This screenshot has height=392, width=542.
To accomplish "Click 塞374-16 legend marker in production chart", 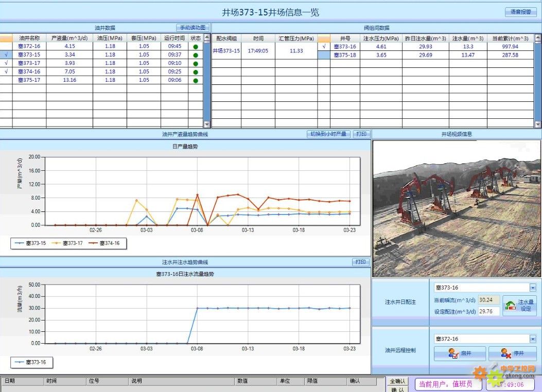I will point(93,243).
